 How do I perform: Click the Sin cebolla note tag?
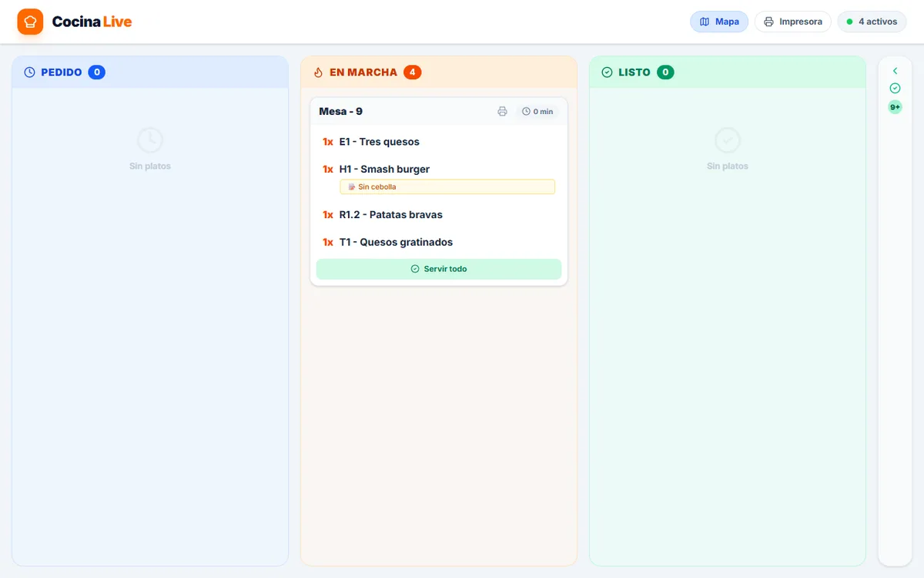click(447, 187)
